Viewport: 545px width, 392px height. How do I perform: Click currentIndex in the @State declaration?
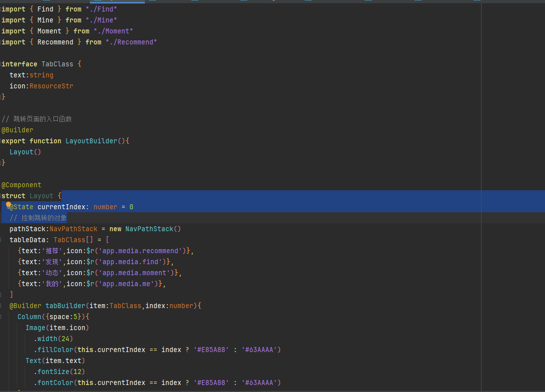pos(61,207)
